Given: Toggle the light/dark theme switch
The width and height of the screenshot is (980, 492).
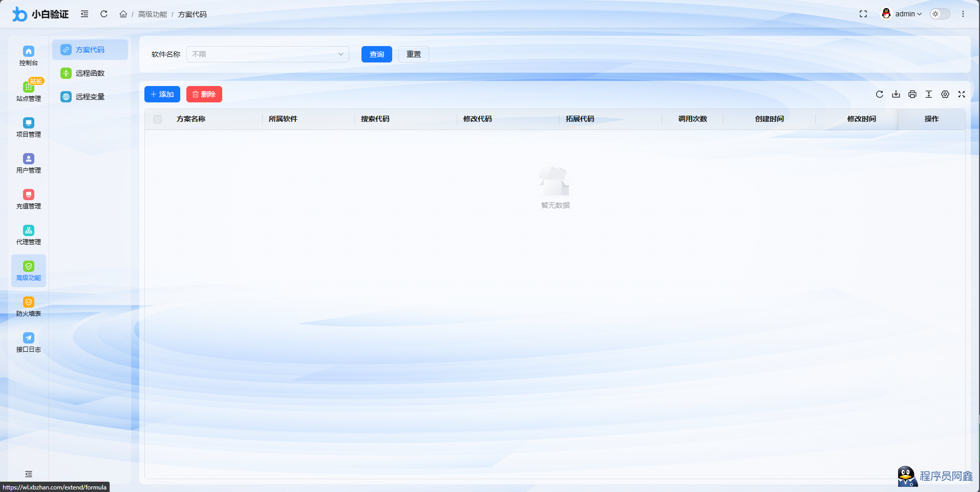Looking at the screenshot, I should pos(940,14).
